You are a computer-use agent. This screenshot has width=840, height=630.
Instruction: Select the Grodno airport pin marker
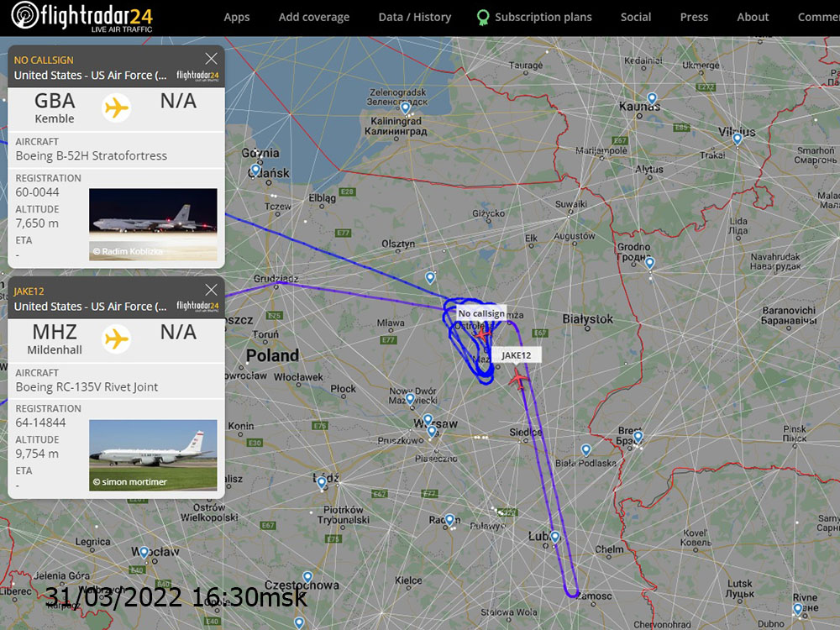[x=650, y=263]
